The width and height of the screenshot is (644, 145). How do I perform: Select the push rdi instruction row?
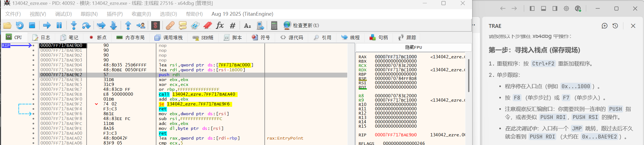[x=168, y=75]
